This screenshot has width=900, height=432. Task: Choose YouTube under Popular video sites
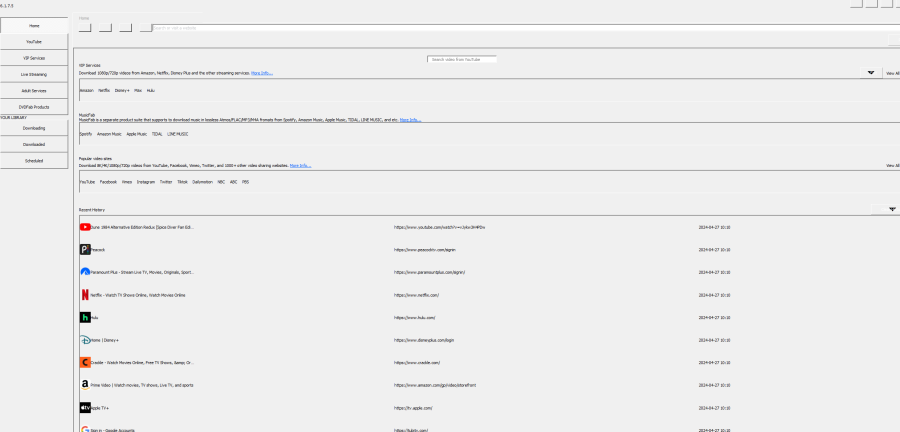87,181
